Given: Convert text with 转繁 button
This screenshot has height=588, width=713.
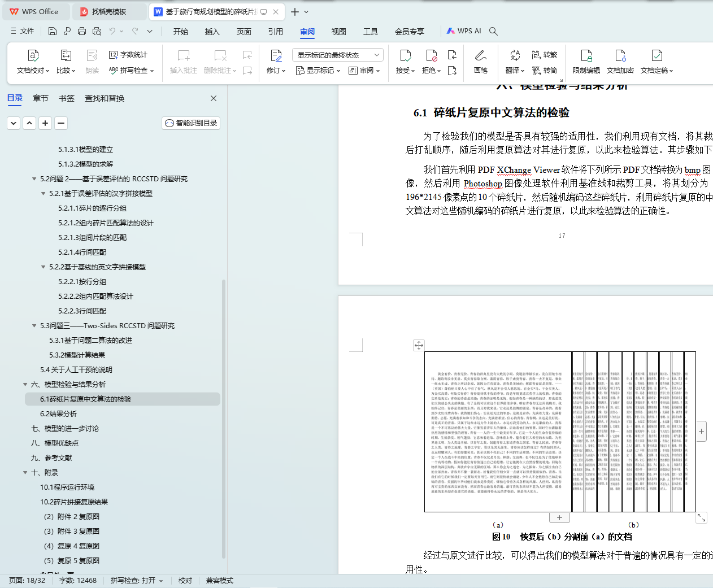Looking at the screenshot, I should tap(545, 55).
